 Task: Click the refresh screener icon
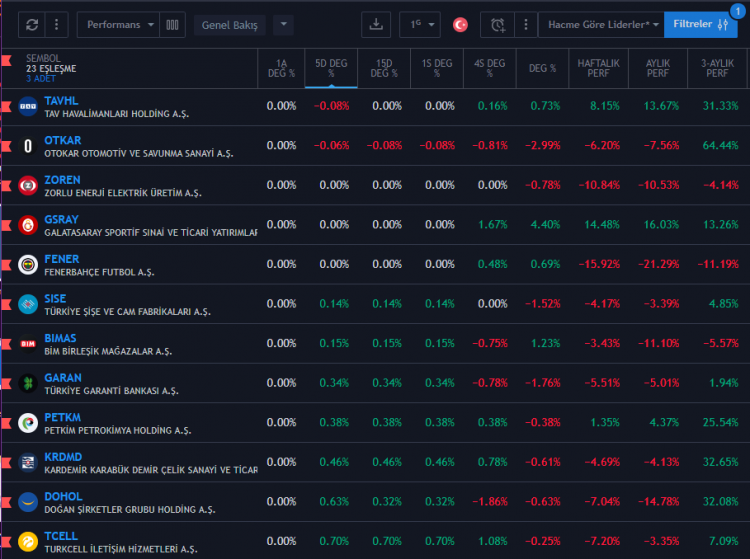32,24
